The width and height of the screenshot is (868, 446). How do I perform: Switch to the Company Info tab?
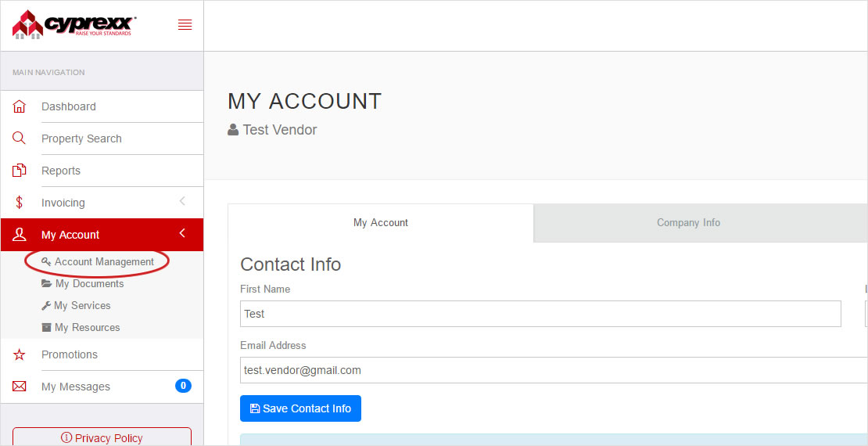click(688, 223)
